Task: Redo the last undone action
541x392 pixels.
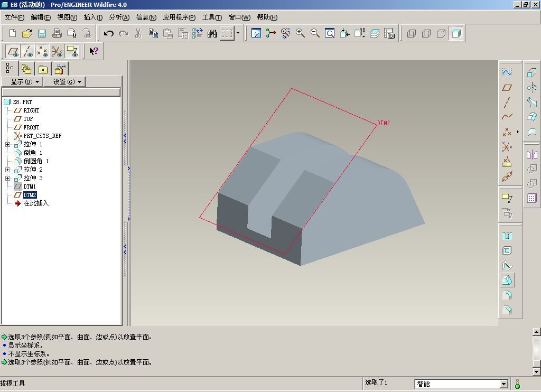Action: (124, 33)
